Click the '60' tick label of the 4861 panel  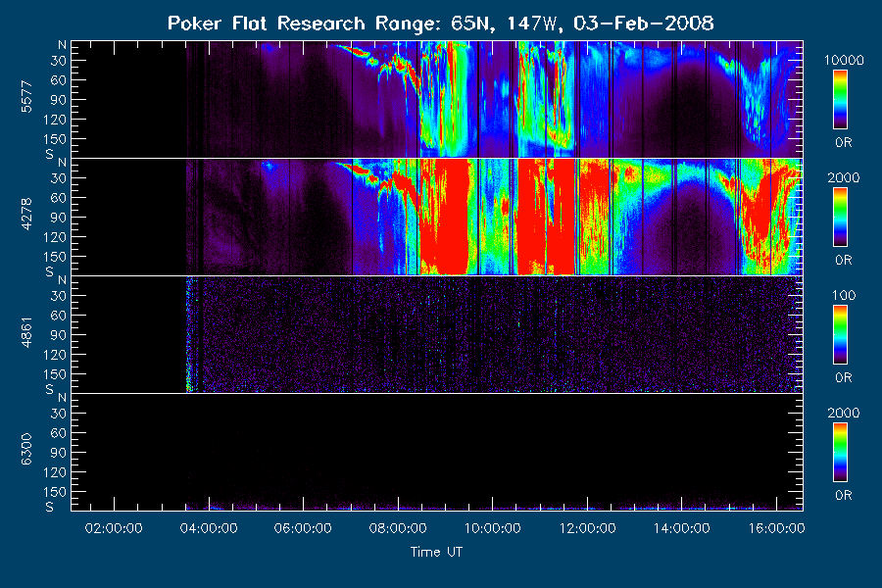click(59, 316)
